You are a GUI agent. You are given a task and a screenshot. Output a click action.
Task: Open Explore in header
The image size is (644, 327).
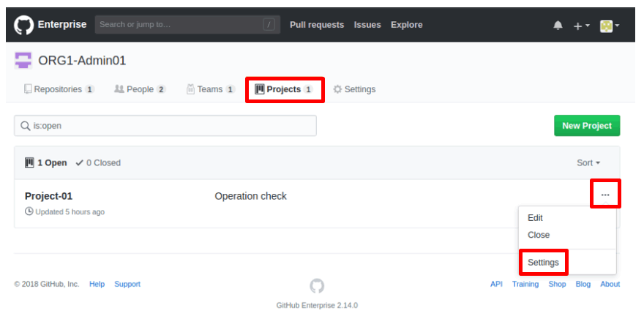(x=407, y=25)
